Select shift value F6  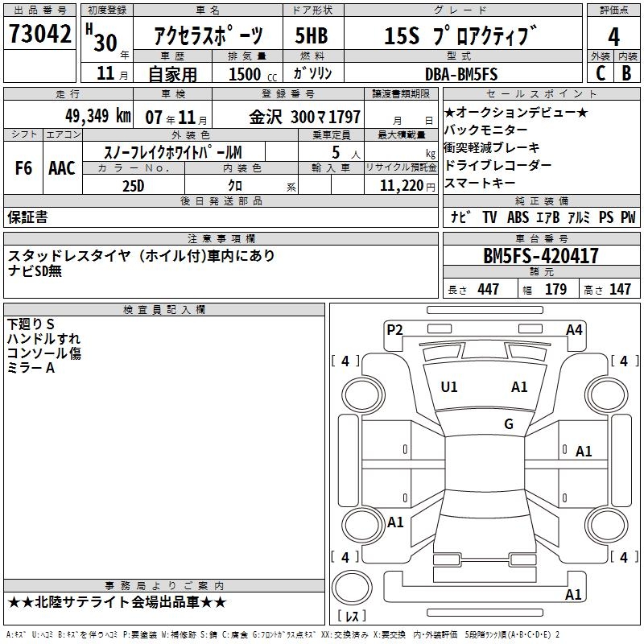coord(23,168)
